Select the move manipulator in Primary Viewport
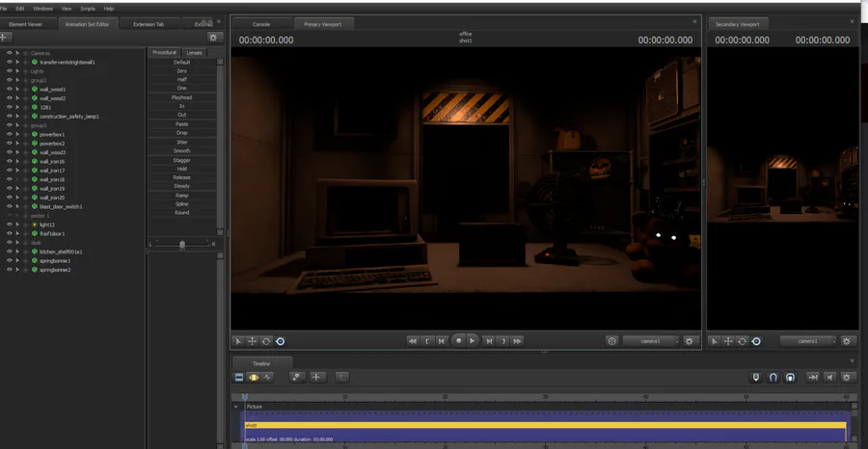Image resolution: width=868 pixels, height=449 pixels. point(252,341)
